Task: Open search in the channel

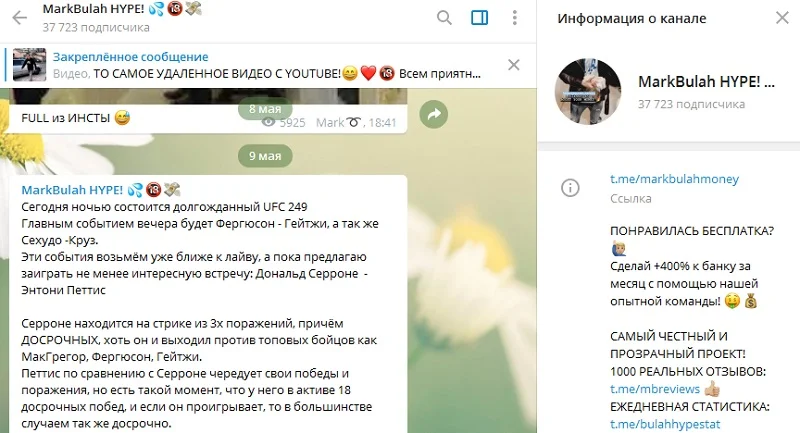Action: pyautogui.click(x=444, y=18)
